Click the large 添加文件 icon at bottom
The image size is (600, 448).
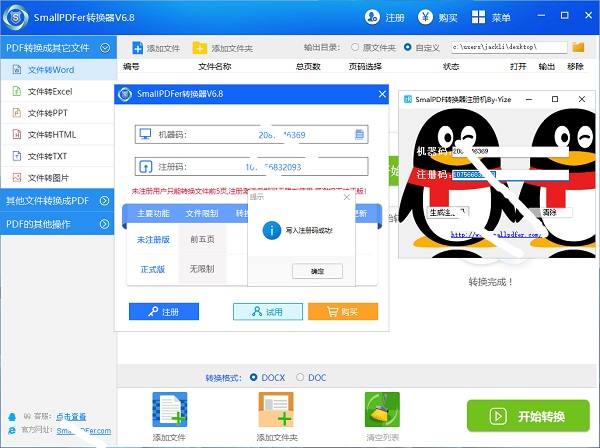[x=170, y=409]
